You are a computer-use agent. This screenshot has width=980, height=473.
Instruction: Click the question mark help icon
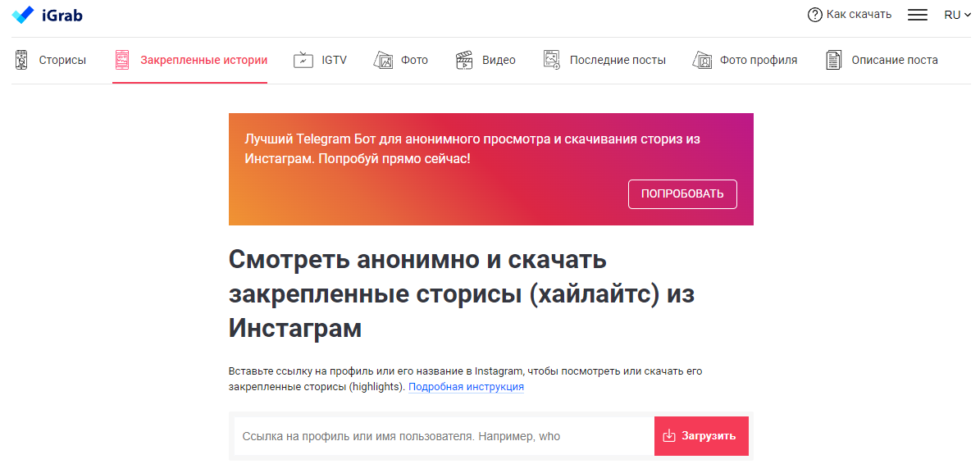(x=814, y=15)
